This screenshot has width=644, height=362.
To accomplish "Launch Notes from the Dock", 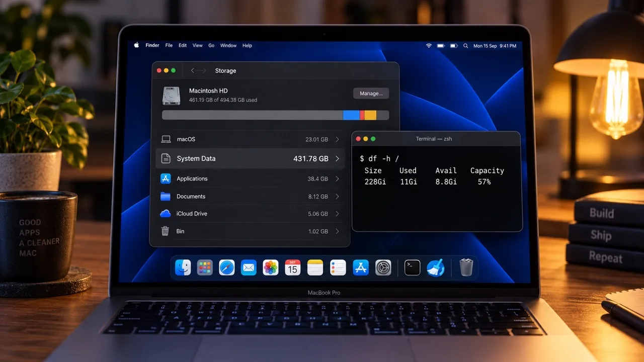I will (x=315, y=267).
